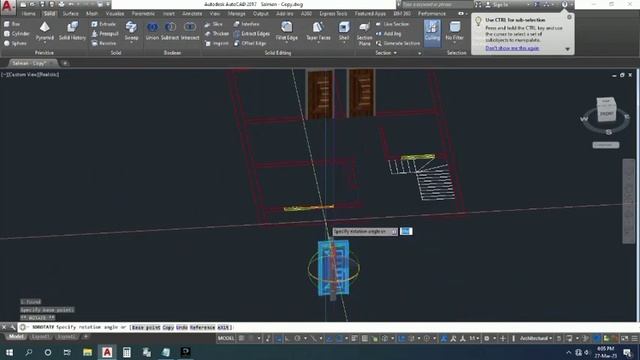Click the Pyramid tool icon
The width and height of the screenshot is (640, 360).
44,28
